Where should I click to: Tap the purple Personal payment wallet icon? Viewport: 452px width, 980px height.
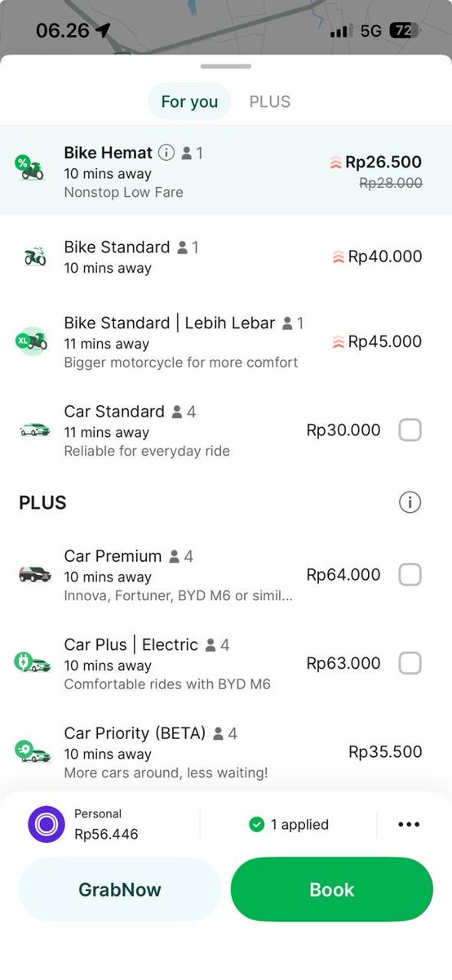[x=46, y=824]
